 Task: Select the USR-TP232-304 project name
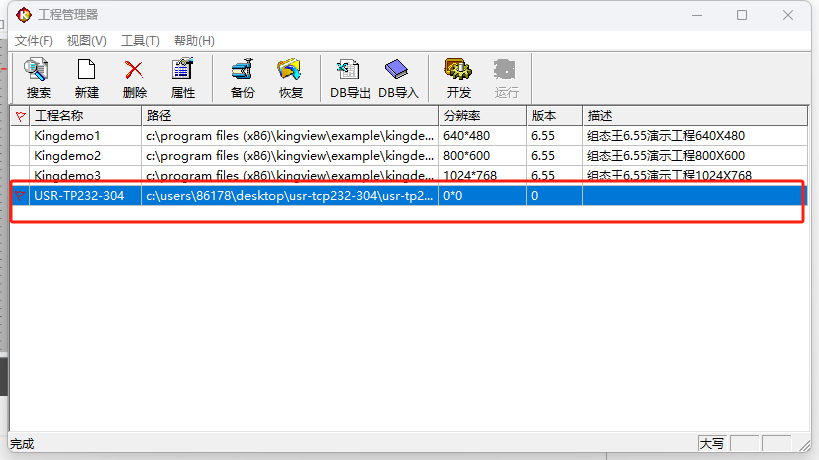click(79, 196)
